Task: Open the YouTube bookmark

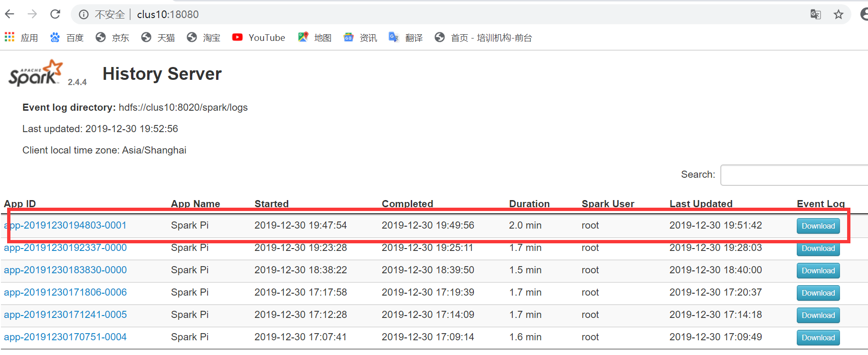Action: click(x=259, y=38)
